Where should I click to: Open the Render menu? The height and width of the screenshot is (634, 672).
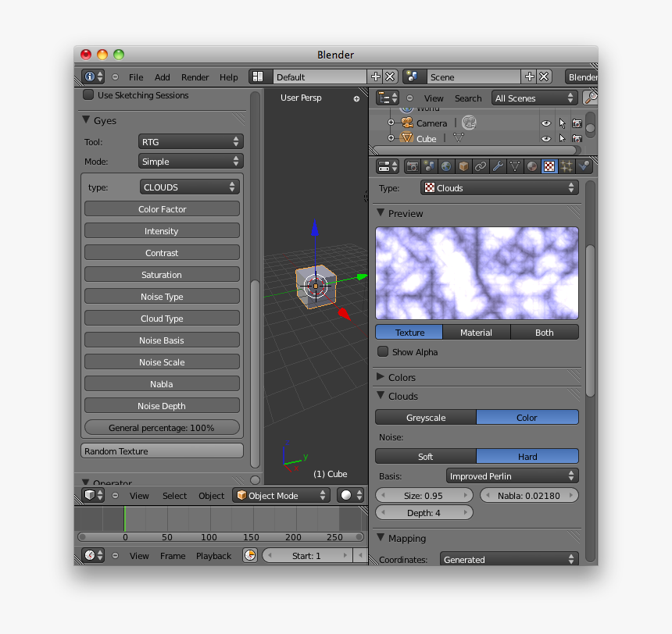click(195, 77)
